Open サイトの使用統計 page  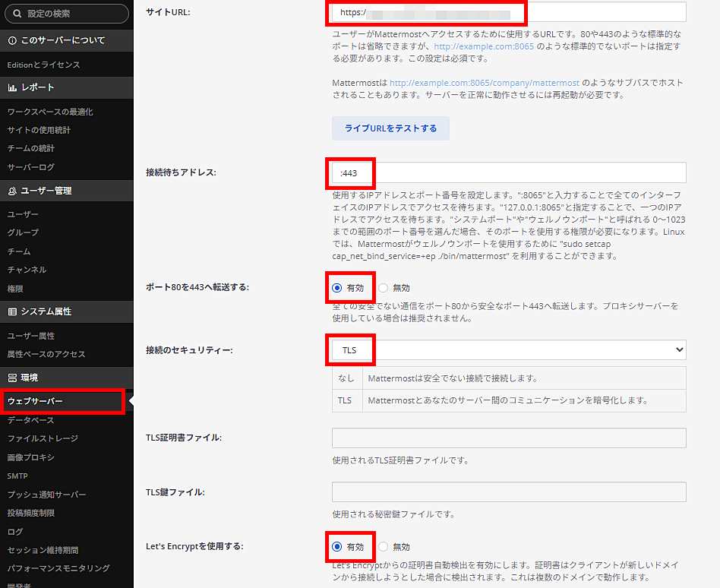pyautogui.click(x=39, y=130)
